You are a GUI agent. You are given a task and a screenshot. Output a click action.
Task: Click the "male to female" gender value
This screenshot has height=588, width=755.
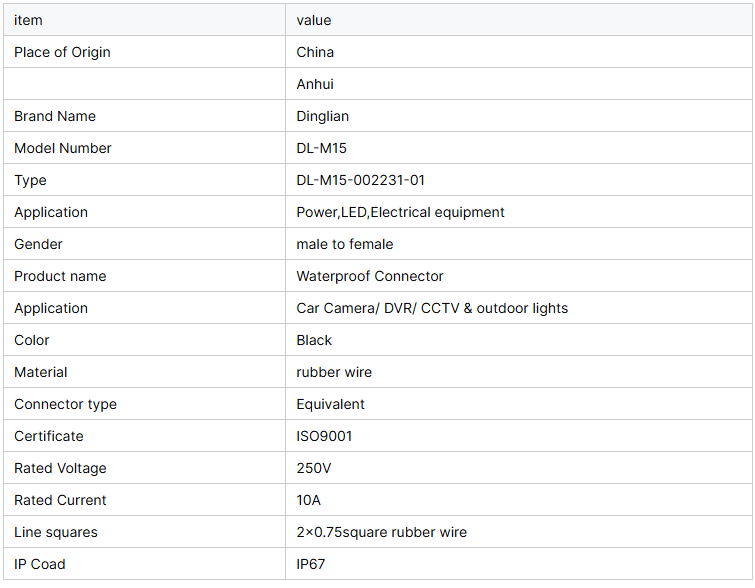pos(345,244)
